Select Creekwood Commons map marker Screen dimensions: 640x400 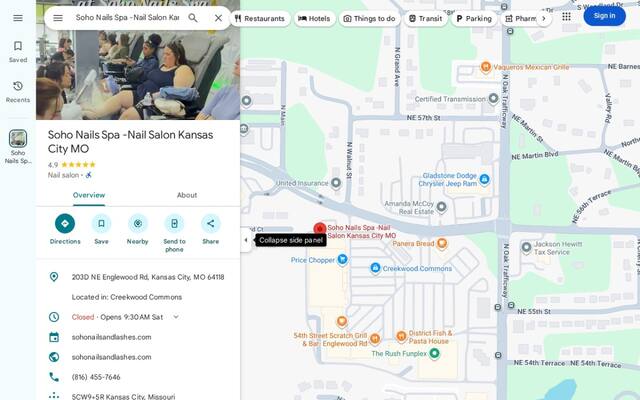click(375, 268)
